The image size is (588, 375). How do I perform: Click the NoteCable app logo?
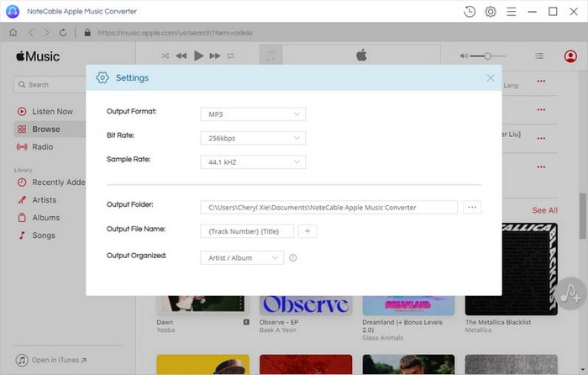tap(13, 12)
